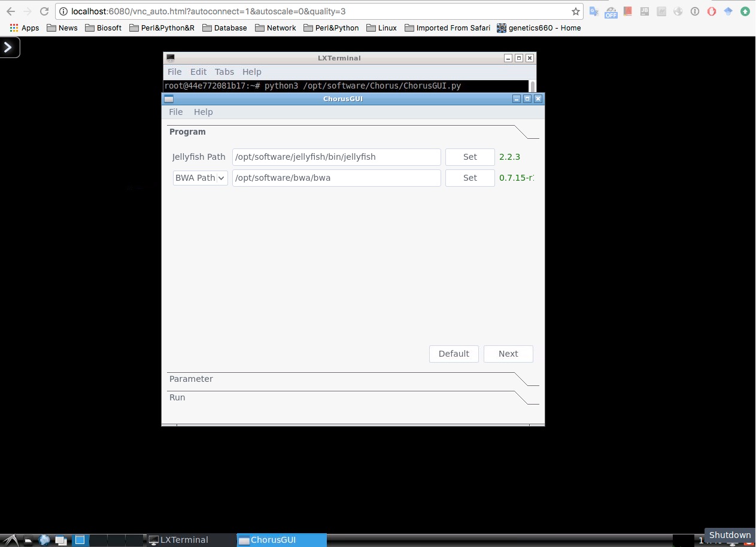Open the red stop-hand Adblock extension

tap(712, 11)
